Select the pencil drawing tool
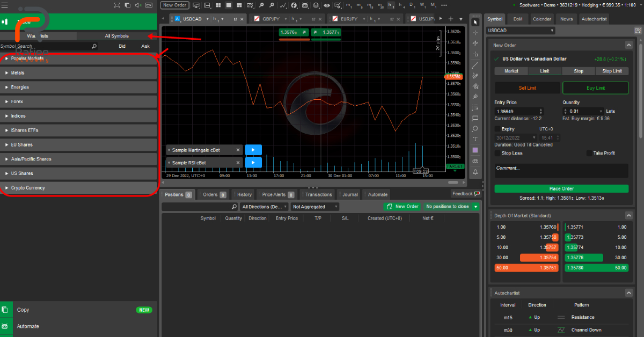The width and height of the screenshot is (644, 337). [475, 76]
